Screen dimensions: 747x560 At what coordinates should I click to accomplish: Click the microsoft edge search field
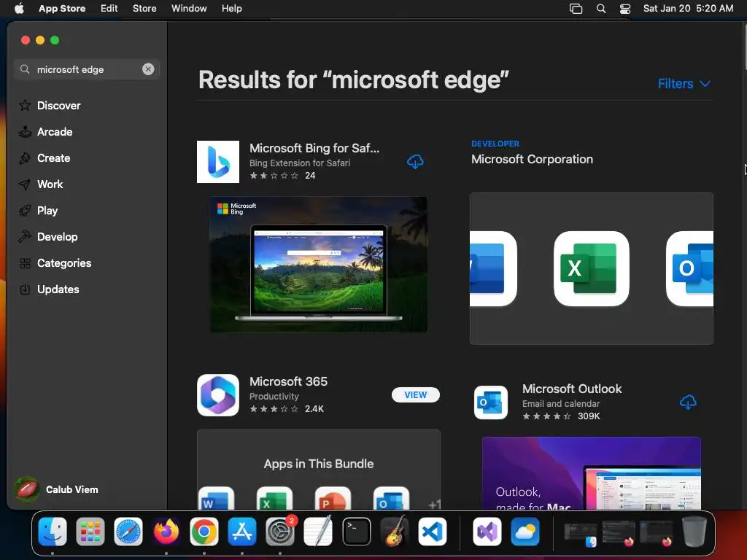(87, 69)
